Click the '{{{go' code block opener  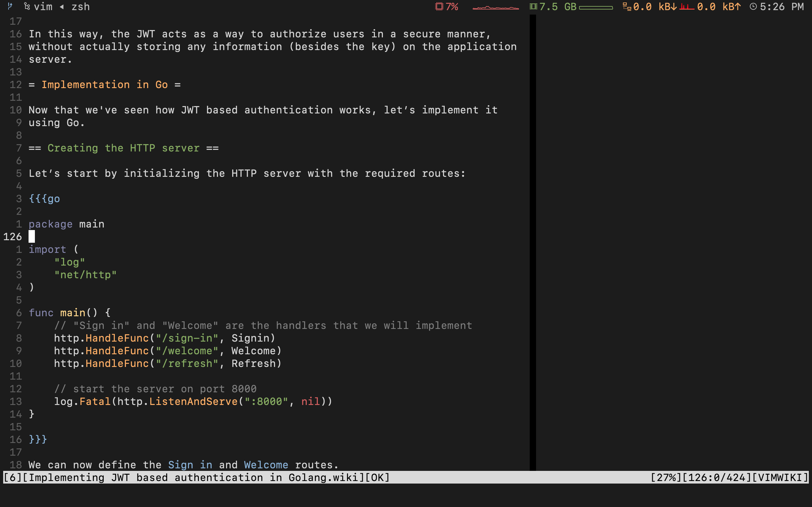click(x=44, y=199)
